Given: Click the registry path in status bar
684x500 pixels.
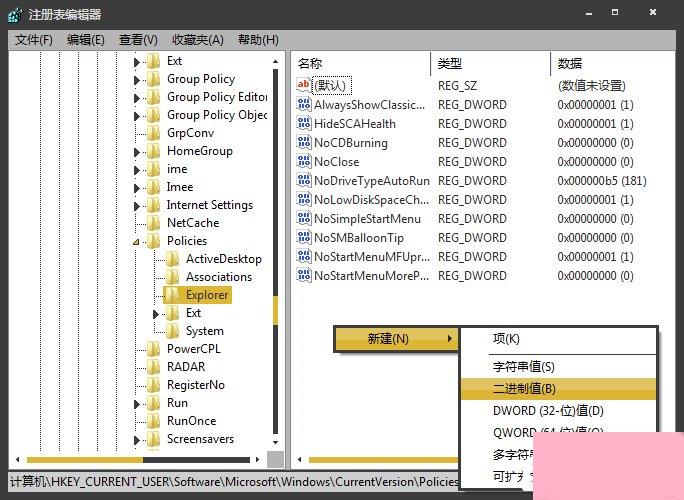Looking at the screenshot, I should 234,482.
